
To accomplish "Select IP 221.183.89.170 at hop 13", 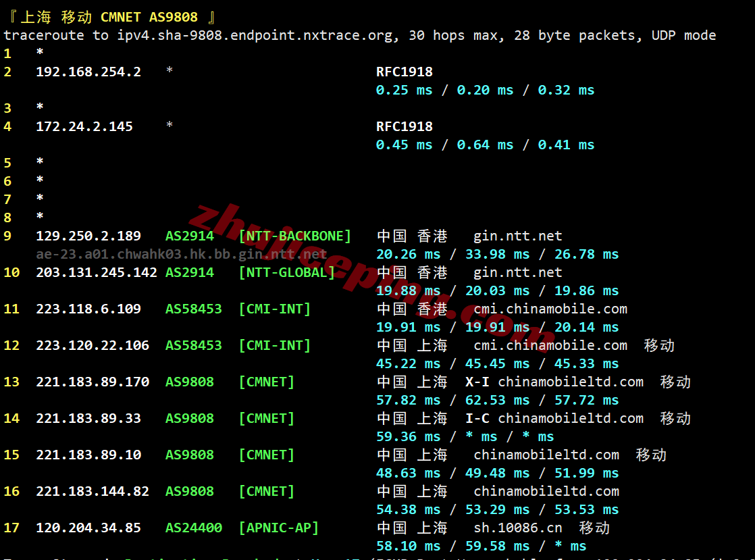I will pyautogui.click(x=93, y=382).
